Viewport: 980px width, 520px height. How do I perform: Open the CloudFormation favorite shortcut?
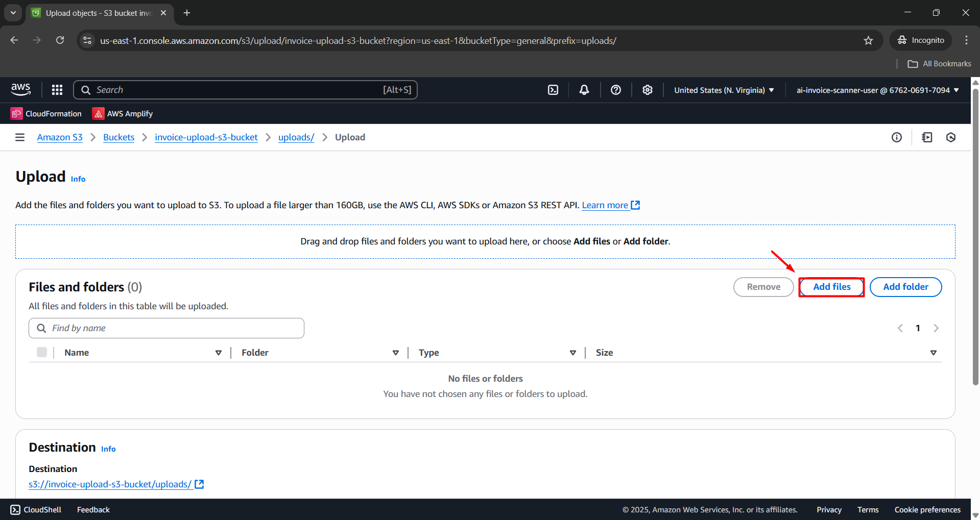[x=45, y=113]
